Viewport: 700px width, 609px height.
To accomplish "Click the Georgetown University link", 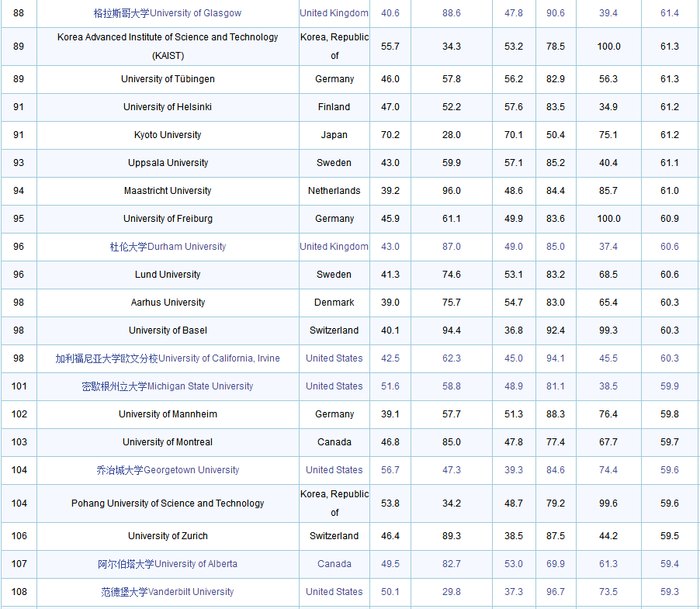I will click(x=168, y=470).
